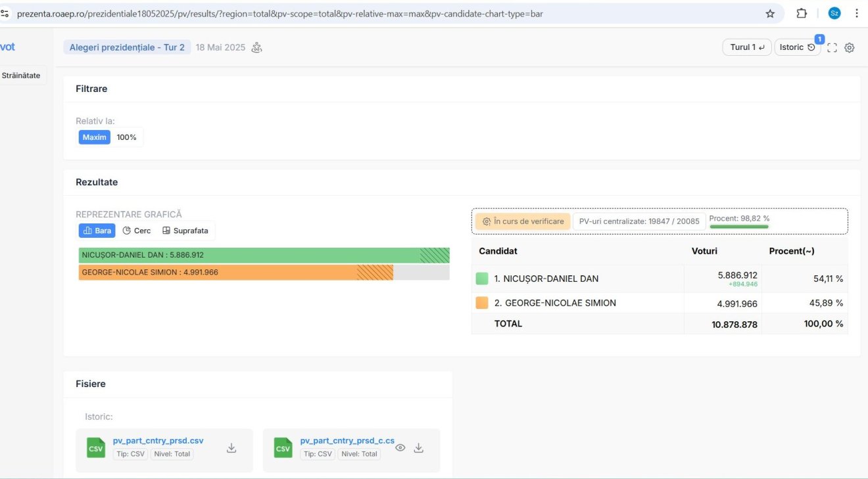Click the Istoric: label above the files
This screenshot has height=479, width=868.
tap(99, 417)
